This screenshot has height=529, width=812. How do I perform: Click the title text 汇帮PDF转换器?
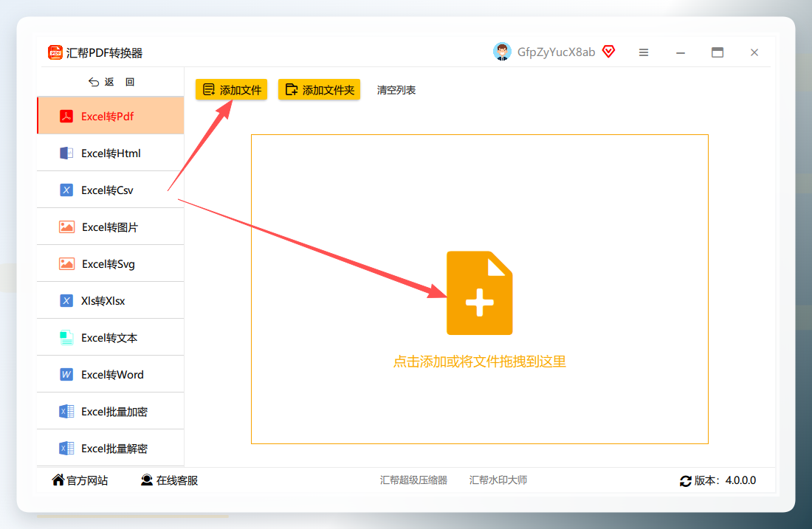(x=104, y=53)
